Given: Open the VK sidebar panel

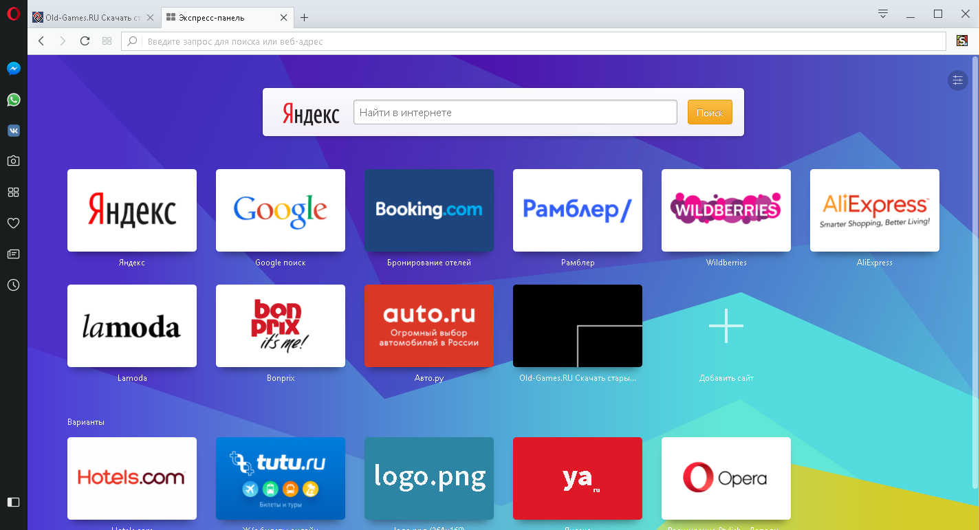Looking at the screenshot, I should (x=13, y=131).
